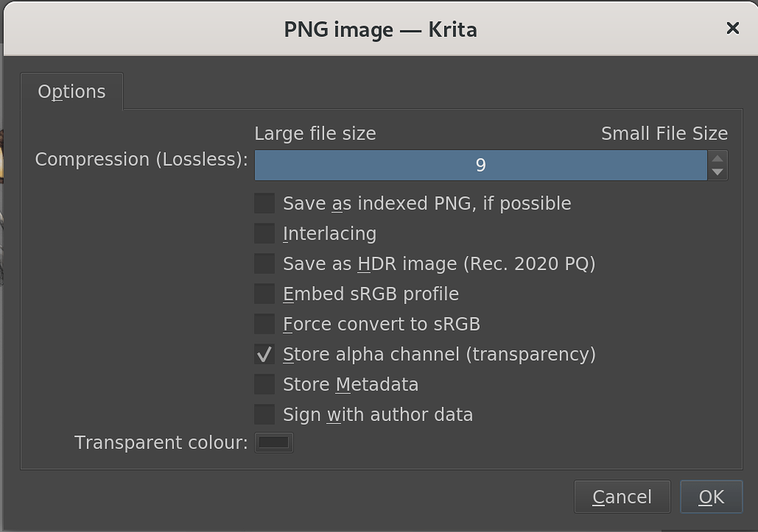
Task: Click the Small File Size label
Action: pyautogui.click(x=664, y=133)
